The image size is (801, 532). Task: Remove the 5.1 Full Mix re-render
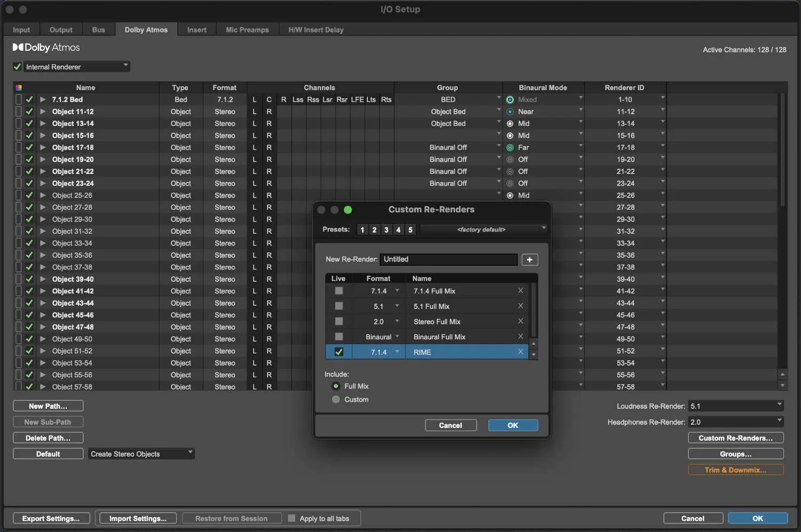pyautogui.click(x=521, y=306)
